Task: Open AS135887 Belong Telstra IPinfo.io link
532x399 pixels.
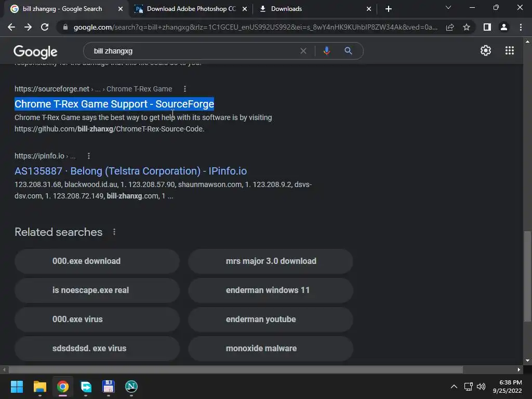Action: point(130,171)
